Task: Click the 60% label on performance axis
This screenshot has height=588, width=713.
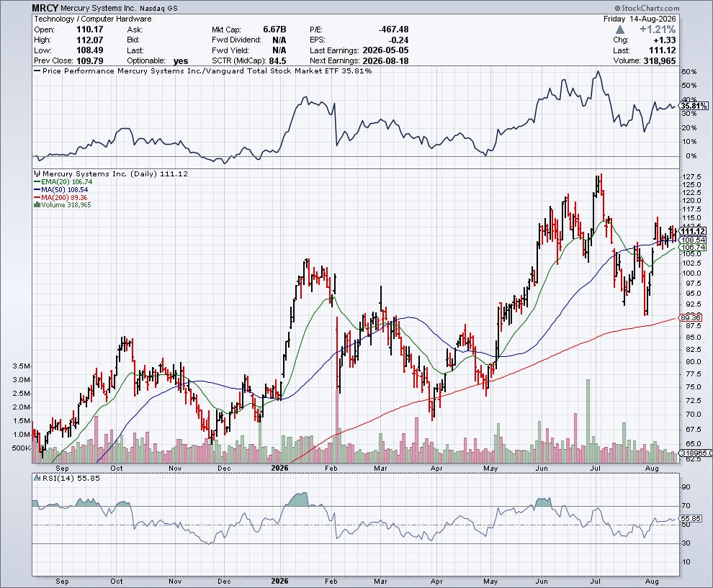Action: pos(689,72)
